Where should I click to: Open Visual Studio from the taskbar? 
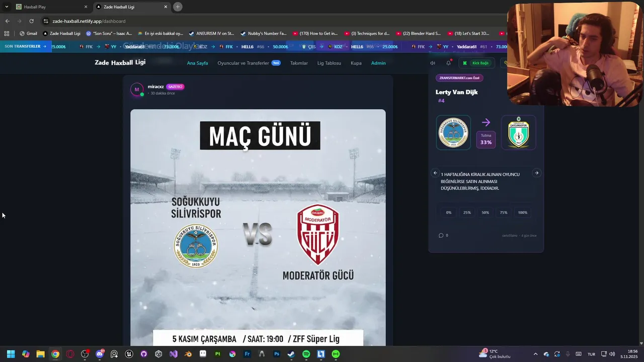[x=173, y=354]
